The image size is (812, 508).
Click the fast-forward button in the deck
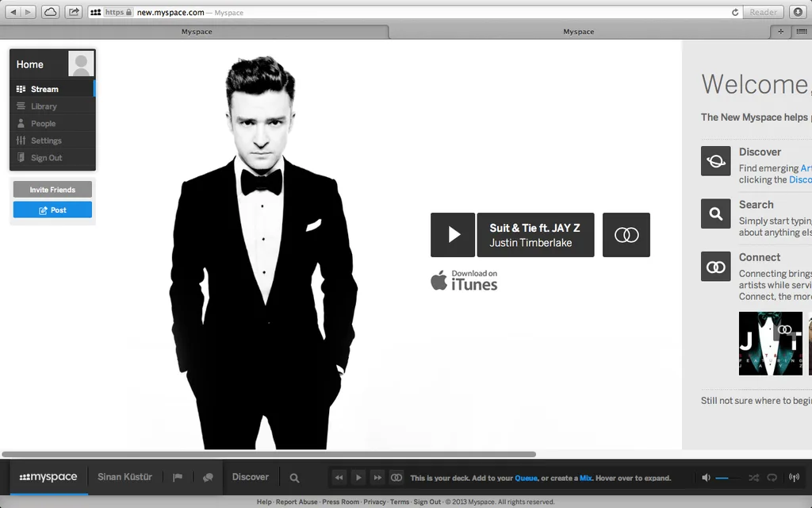pos(377,477)
